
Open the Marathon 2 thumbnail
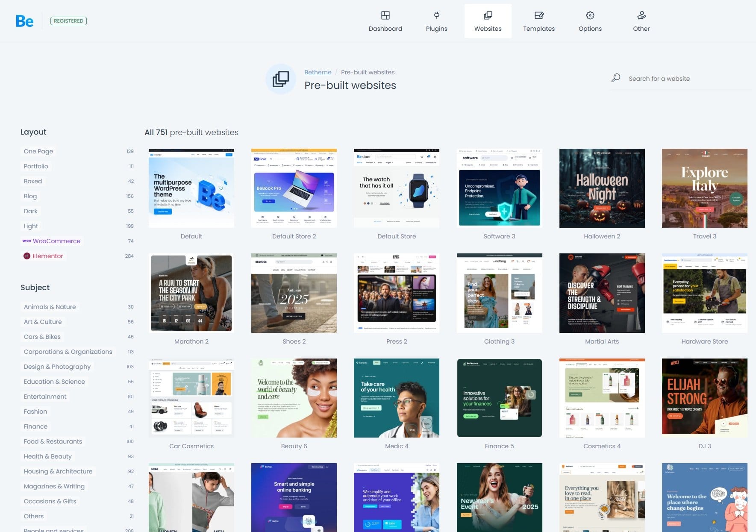[x=191, y=293]
